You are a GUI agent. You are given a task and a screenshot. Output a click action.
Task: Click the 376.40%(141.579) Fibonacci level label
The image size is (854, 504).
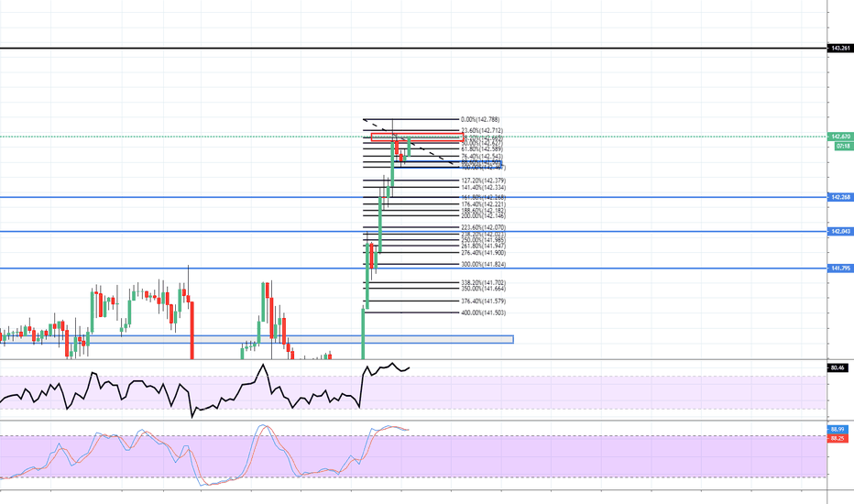pos(484,301)
